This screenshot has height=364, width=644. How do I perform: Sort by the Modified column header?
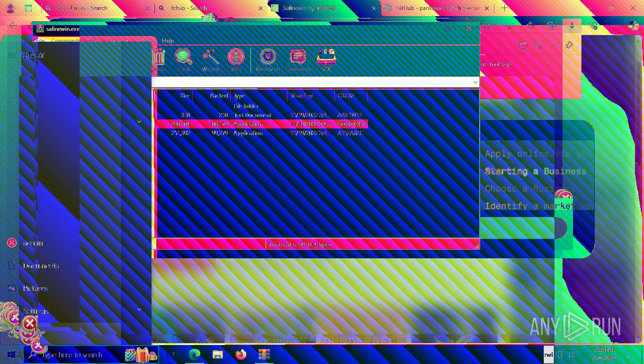[311, 96]
